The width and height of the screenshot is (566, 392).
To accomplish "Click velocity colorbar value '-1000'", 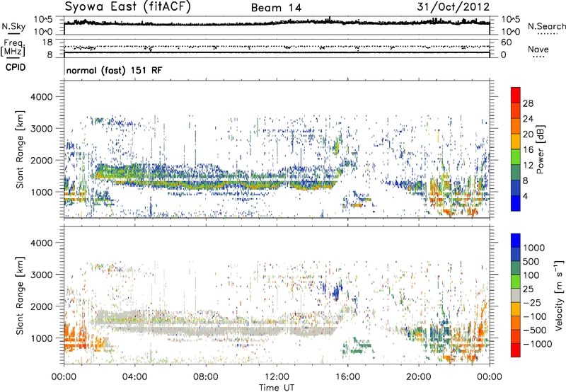I will [538, 344].
